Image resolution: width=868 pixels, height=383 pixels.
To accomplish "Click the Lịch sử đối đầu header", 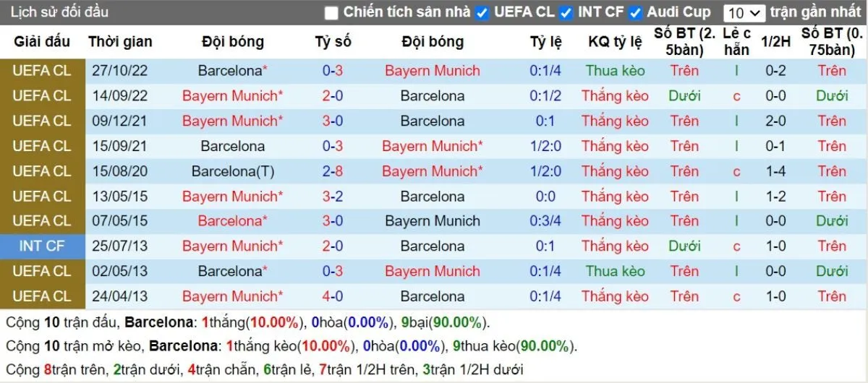I will coord(59,12).
